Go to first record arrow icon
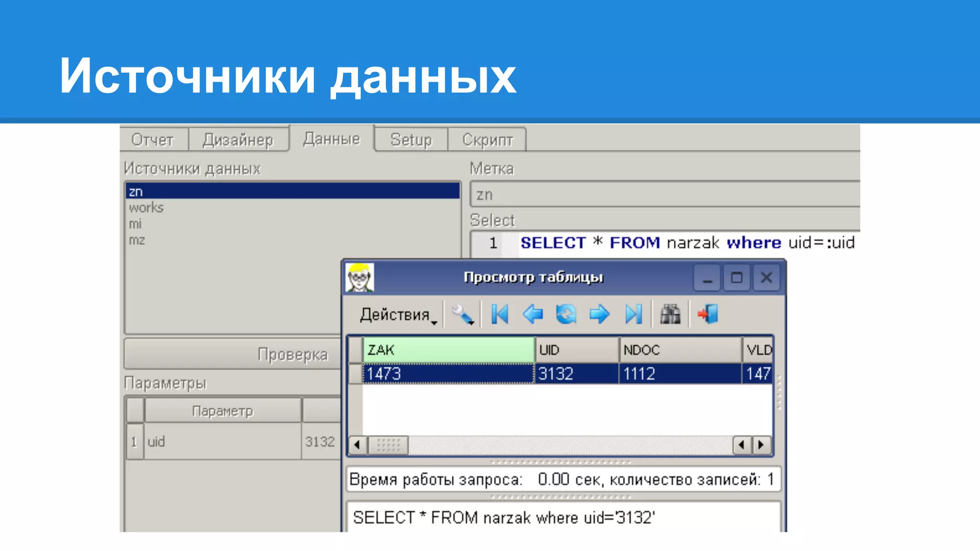This screenshot has height=551, width=980. click(x=500, y=315)
